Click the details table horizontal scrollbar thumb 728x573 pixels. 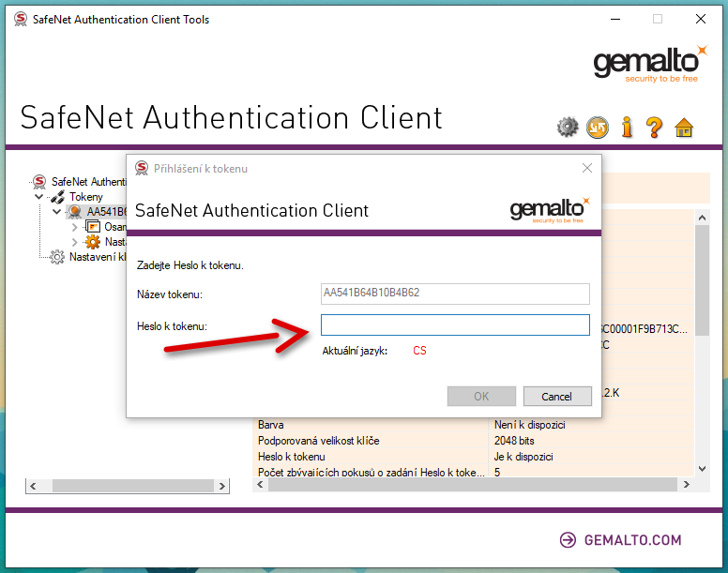click(x=472, y=485)
